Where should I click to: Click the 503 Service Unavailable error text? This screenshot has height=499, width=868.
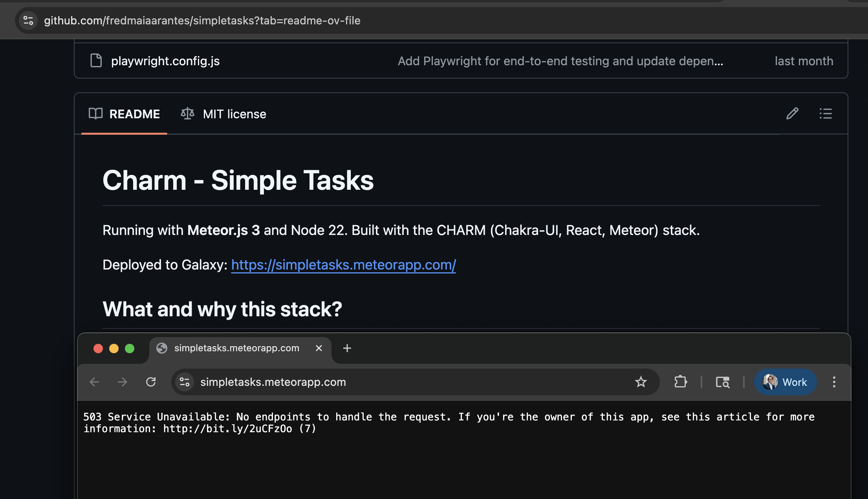pyautogui.click(x=449, y=423)
